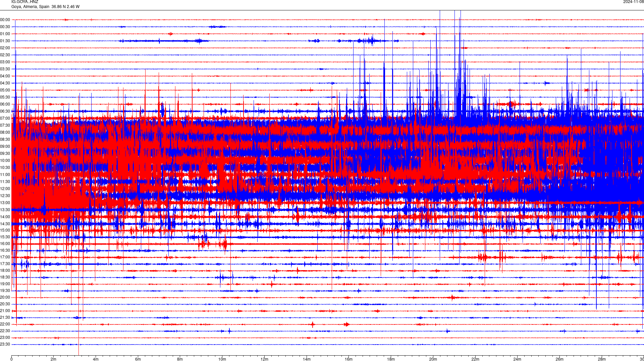Image resolution: width=644 pixels, height=362 pixels.
Task: Click the 26m mark on minute axis
Action: pyautogui.click(x=559, y=359)
